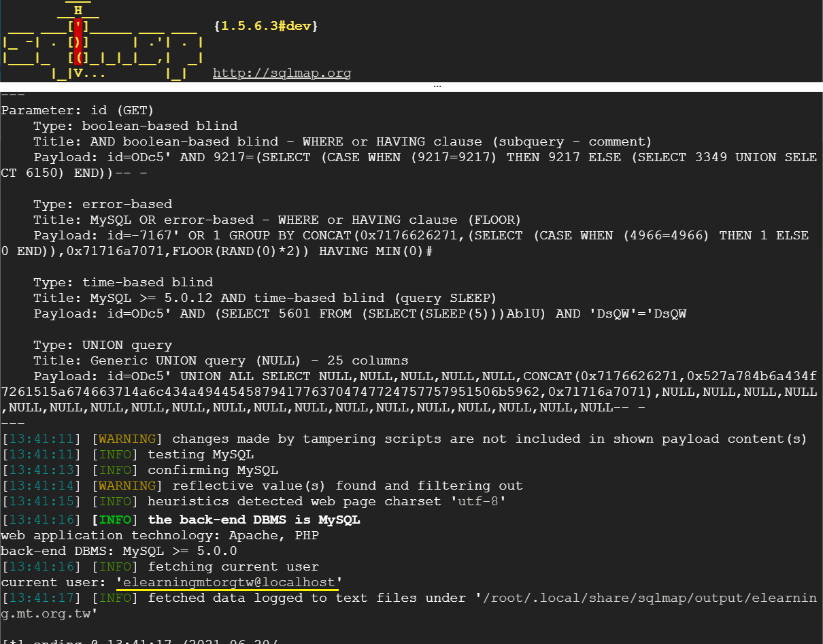Click the 'testing MySQL' log line
823x644 pixels.
(127, 454)
